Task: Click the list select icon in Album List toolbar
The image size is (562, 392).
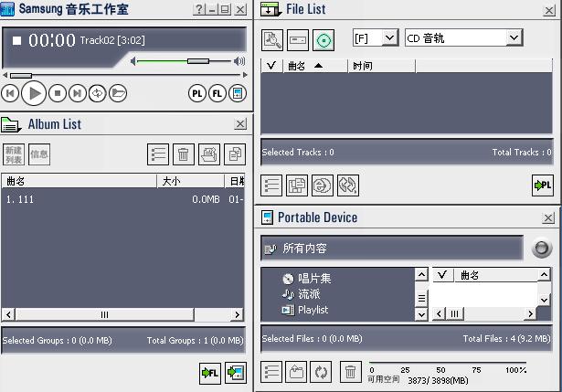Action: point(158,154)
